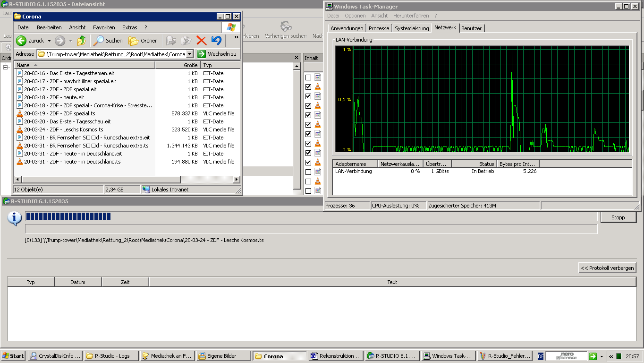
Task: Expand hidden system tray icons
Action: tap(611, 356)
